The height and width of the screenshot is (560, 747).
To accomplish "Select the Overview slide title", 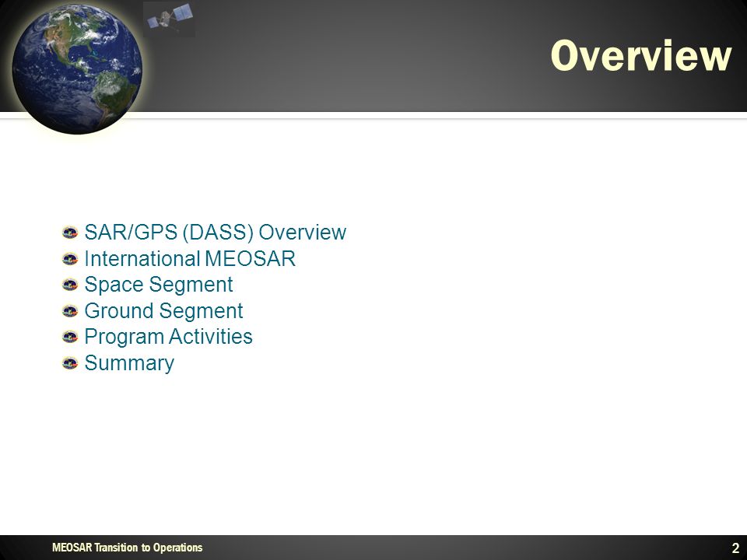I will click(640, 56).
